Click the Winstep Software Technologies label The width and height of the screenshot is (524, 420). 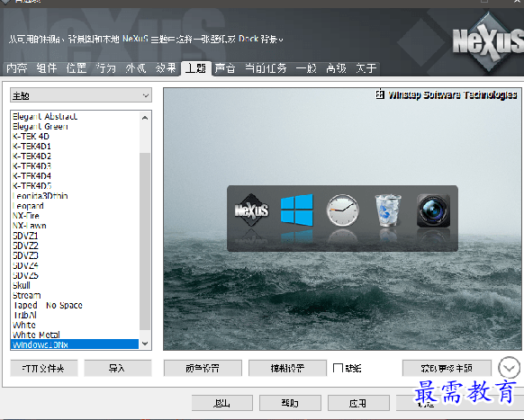[453, 94]
